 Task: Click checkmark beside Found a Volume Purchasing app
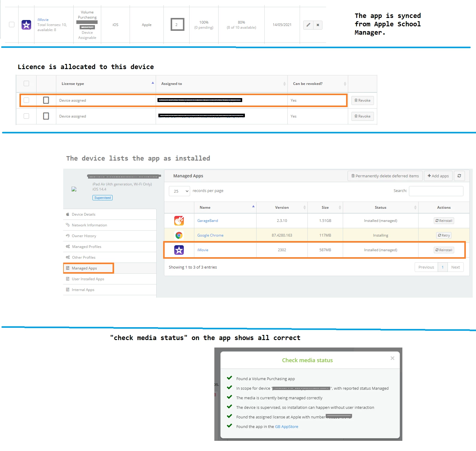[230, 378]
